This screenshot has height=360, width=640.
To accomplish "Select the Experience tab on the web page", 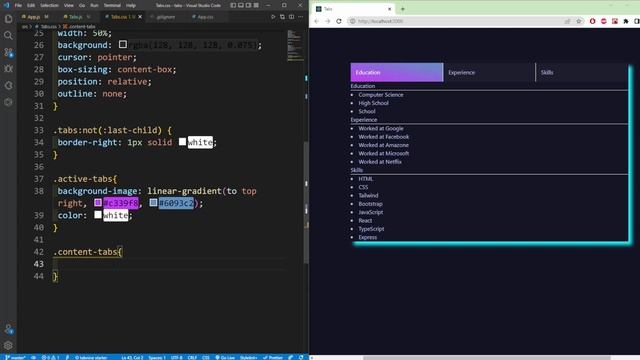I will click(489, 72).
